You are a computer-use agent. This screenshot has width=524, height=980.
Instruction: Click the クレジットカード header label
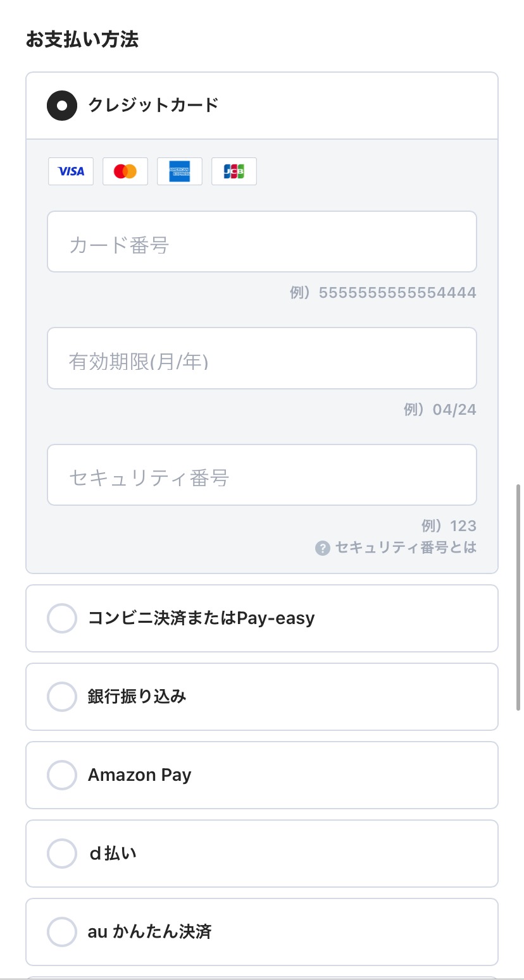pyautogui.click(x=153, y=105)
